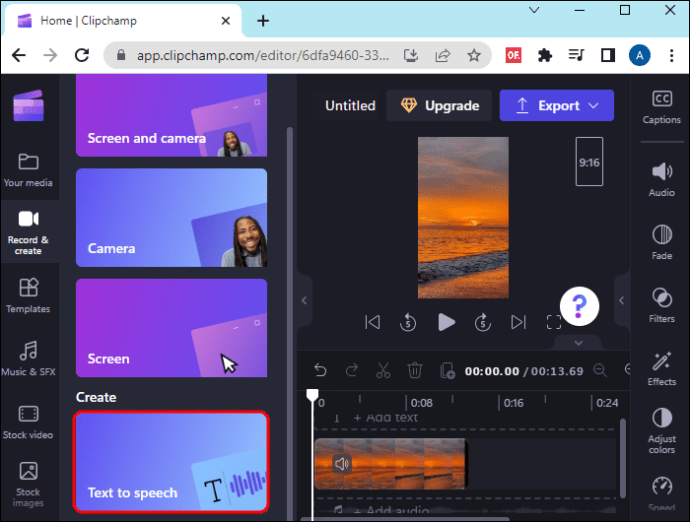The image size is (690, 522).
Task: Open the Stock images sidebar tab
Action: tap(28, 484)
